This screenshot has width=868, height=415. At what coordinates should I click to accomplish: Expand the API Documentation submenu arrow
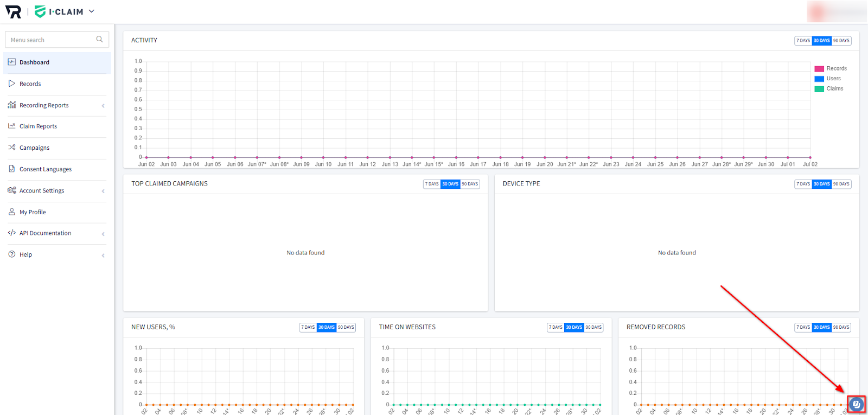[103, 234]
